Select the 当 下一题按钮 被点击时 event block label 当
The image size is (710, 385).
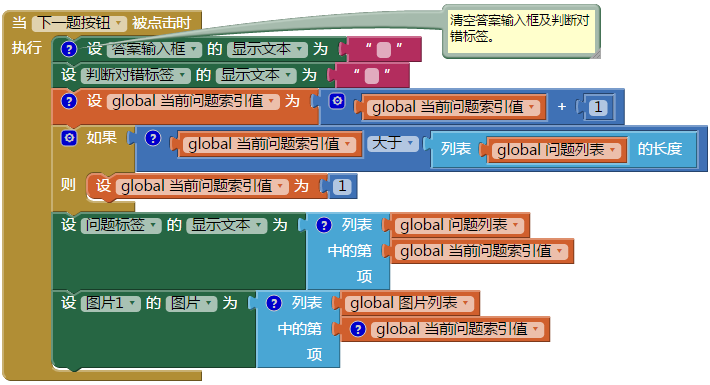[x=19, y=23]
